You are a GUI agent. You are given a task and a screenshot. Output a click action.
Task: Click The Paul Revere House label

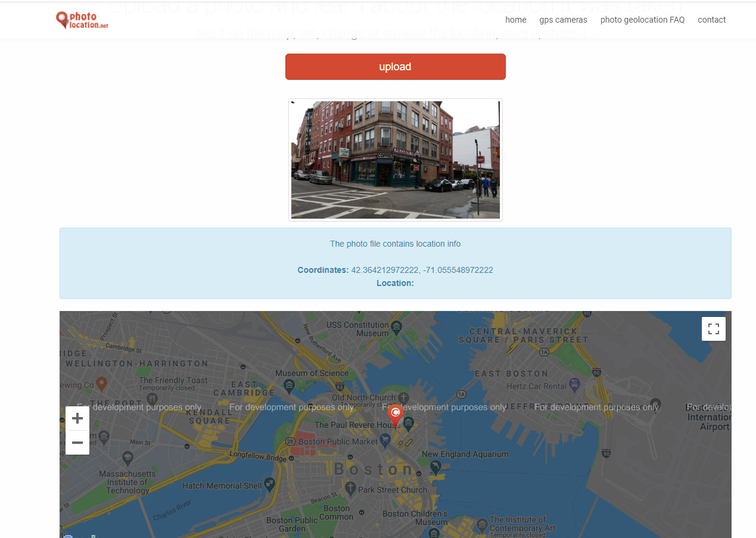pyautogui.click(x=357, y=425)
